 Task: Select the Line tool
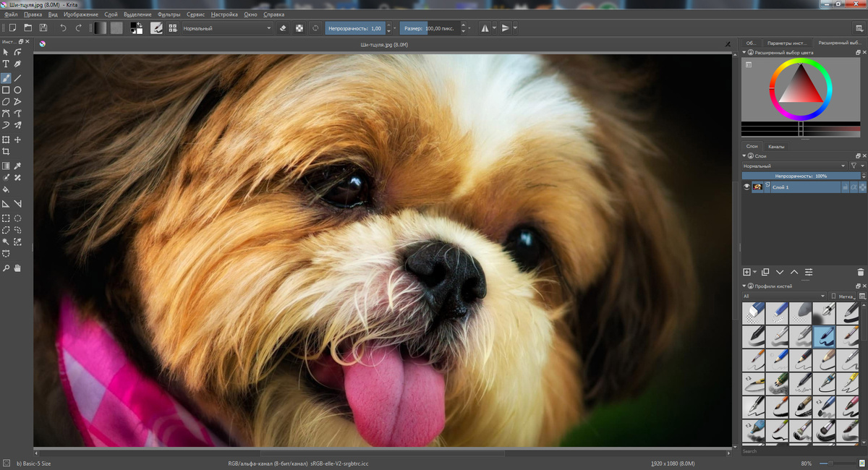[x=18, y=77]
